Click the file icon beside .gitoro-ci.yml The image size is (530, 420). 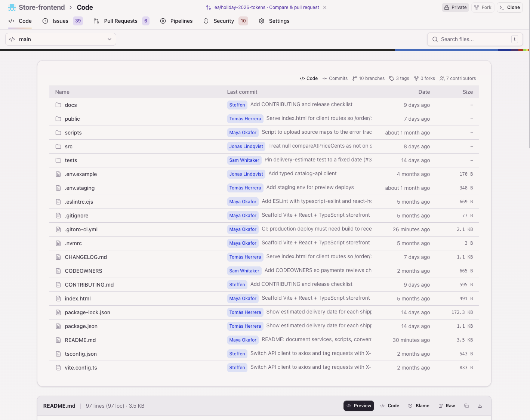click(58, 229)
